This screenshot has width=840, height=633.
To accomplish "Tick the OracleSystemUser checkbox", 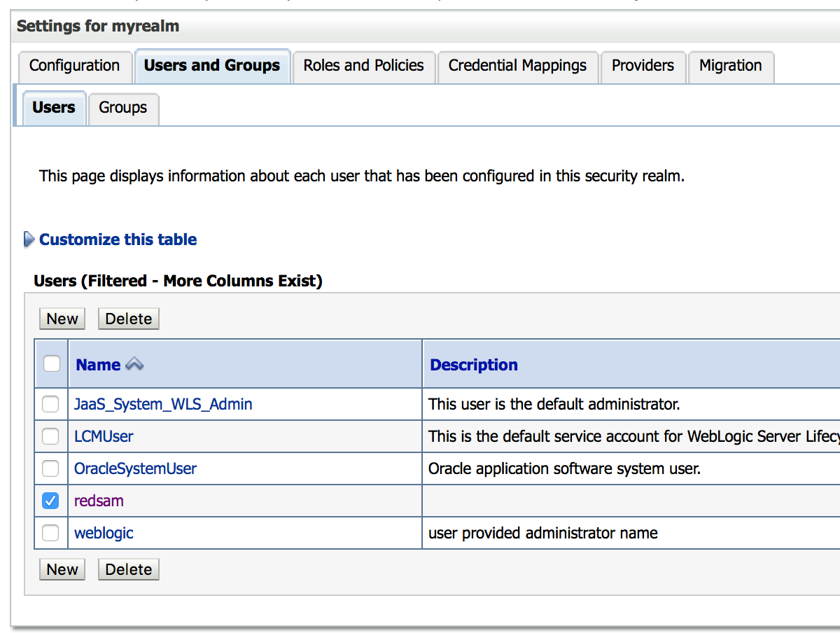I will [50, 468].
